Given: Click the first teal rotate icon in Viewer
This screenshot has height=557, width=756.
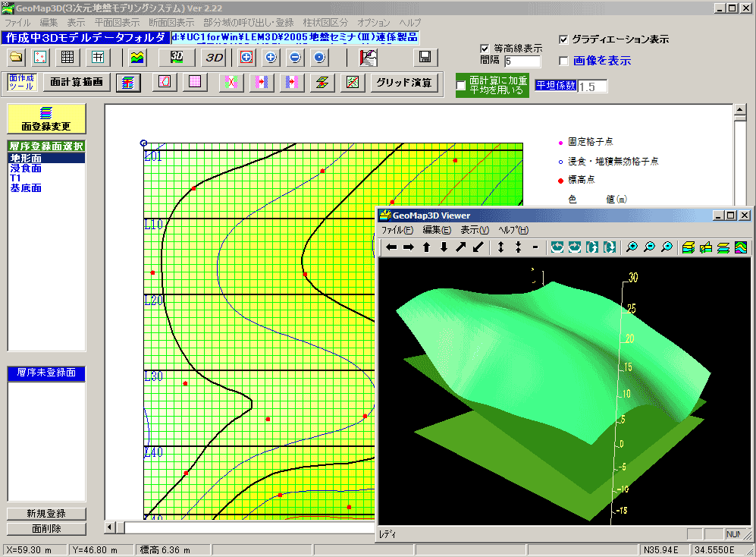Looking at the screenshot, I should (557, 247).
